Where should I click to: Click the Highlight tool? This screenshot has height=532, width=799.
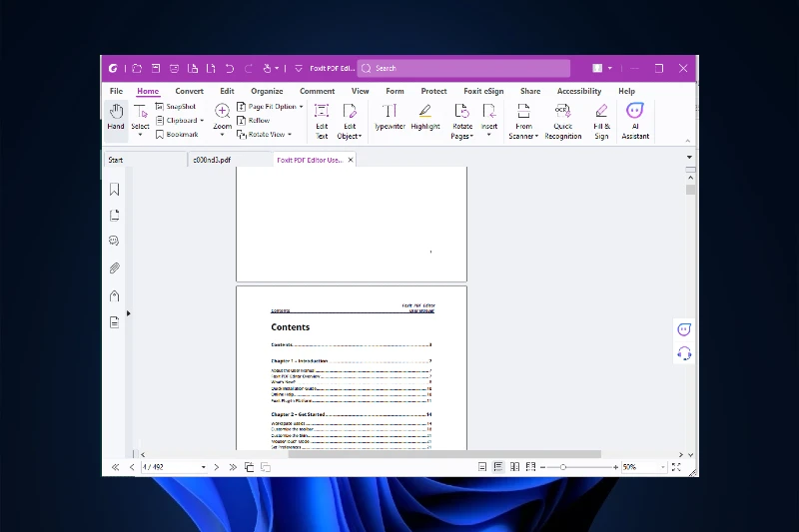pos(425,117)
